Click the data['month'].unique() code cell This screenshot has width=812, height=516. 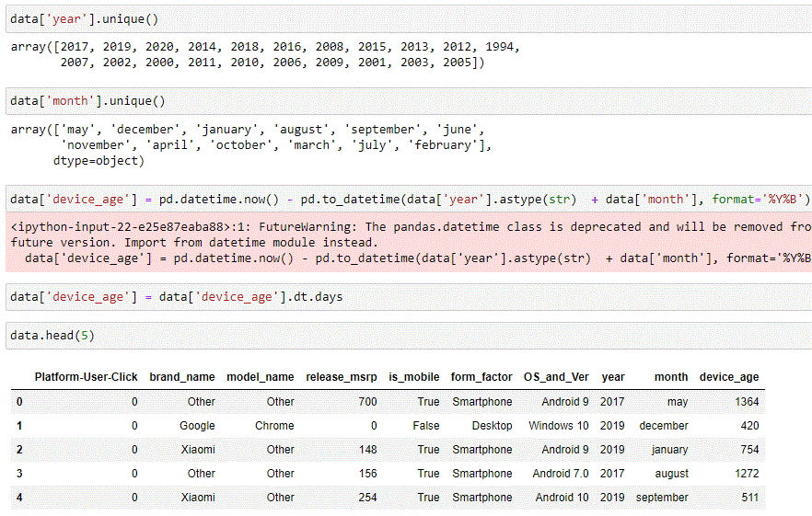point(409,101)
